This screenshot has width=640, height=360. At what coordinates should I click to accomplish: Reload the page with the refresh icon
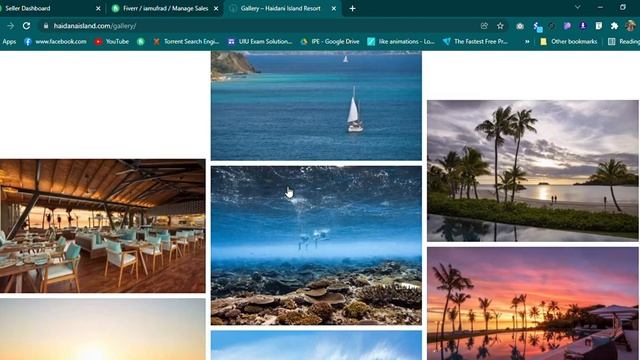[x=27, y=26]
